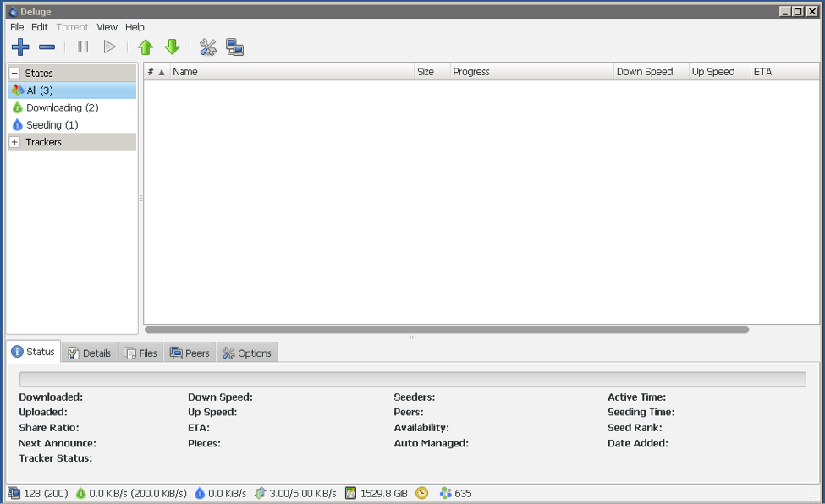Filter by Downloading (2) torrents
The image size is (825, 504).
click(x=72, y=108)
